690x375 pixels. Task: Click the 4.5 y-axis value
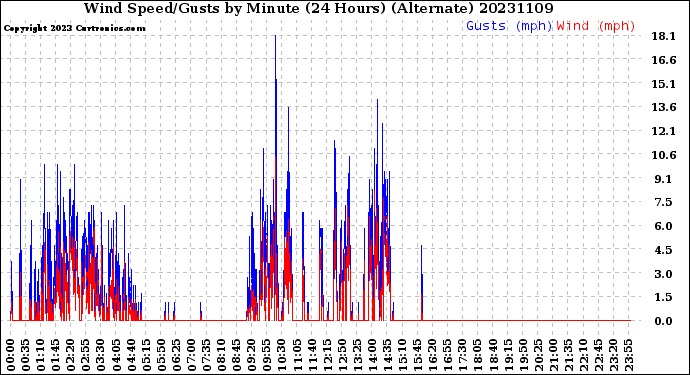pyautogui.click(x=664, y=250)
